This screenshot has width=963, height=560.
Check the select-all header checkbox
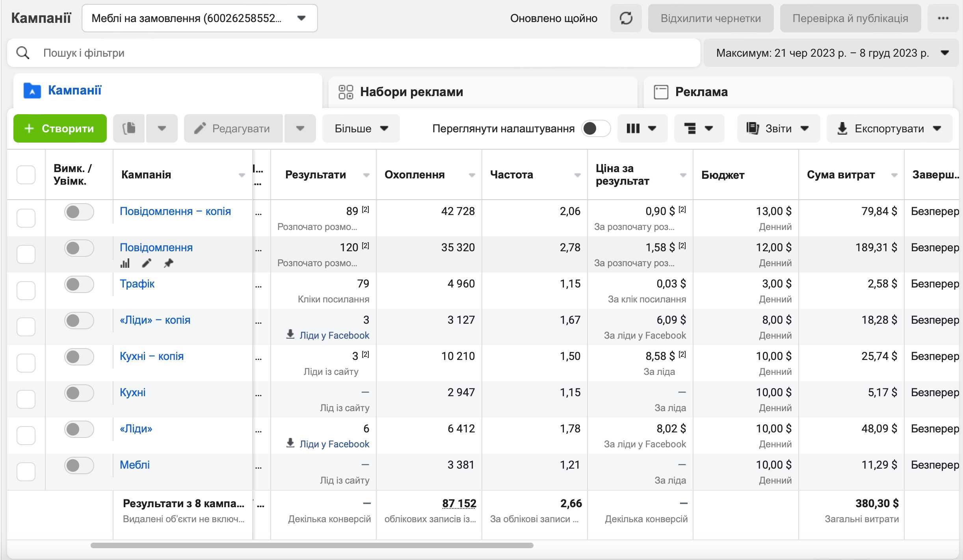coord(26,175)
